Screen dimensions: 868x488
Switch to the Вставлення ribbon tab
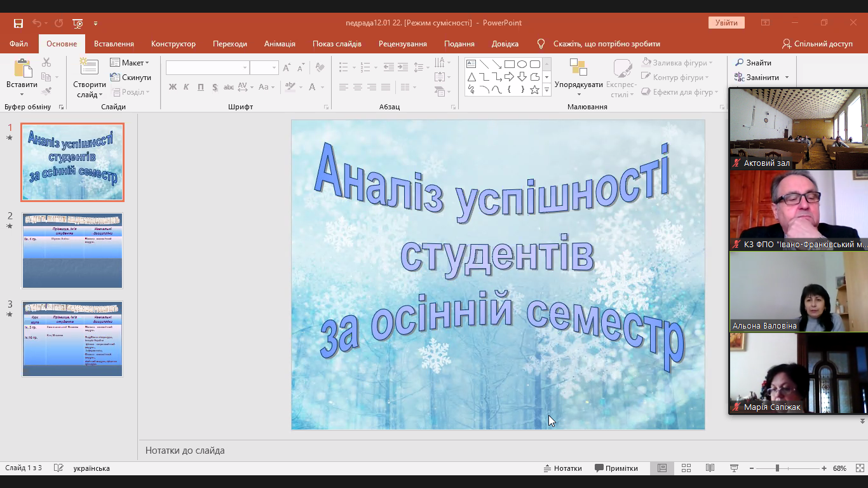coord(114,44)
